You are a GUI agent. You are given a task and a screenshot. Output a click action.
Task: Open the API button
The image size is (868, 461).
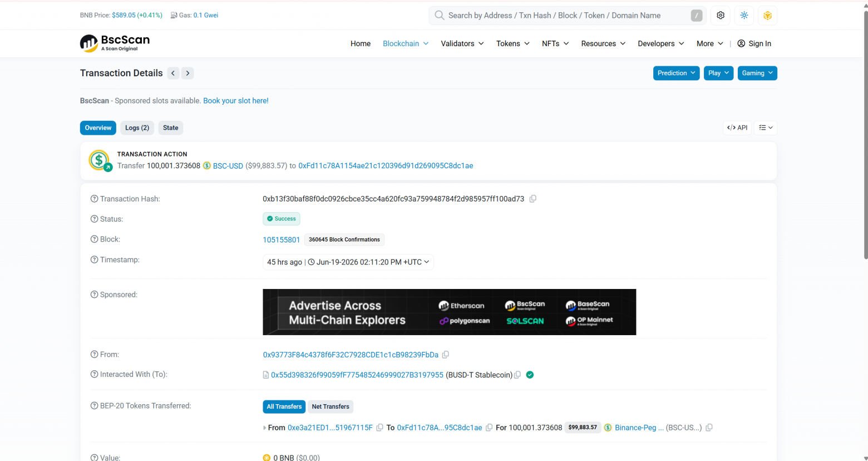[x=737, y=127]
